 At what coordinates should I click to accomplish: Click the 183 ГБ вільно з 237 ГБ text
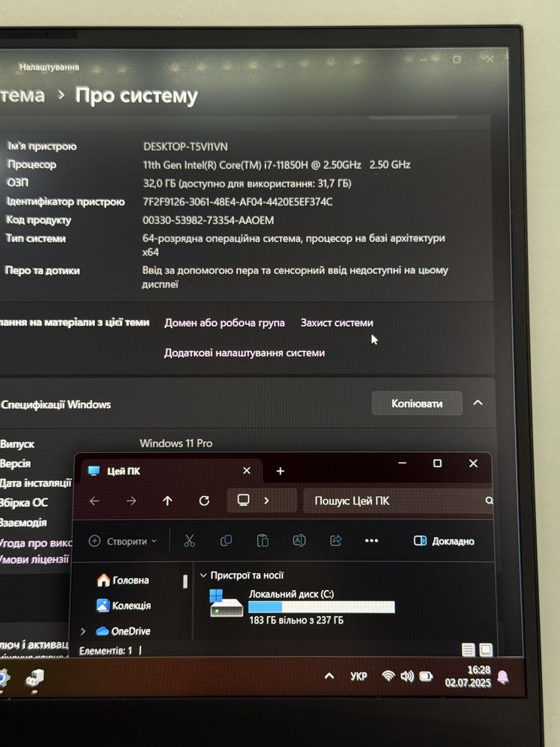pyautogui.click(x=296, y=620)
